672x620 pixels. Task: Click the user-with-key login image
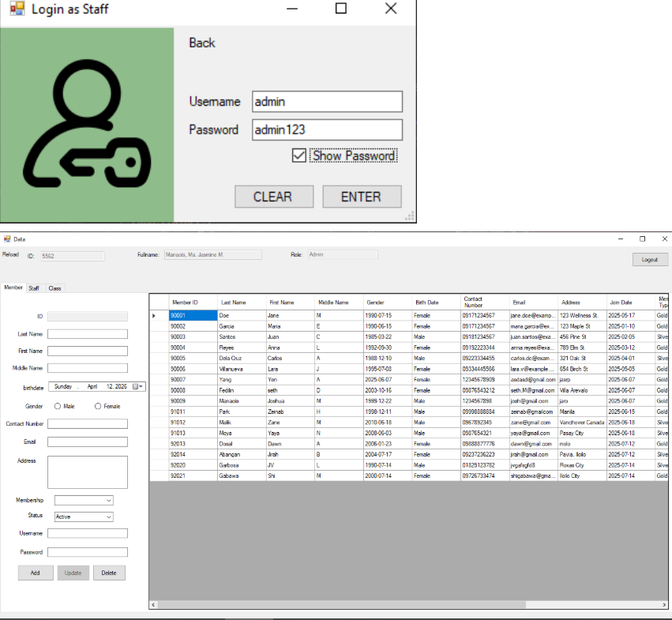tap(87, 125)
